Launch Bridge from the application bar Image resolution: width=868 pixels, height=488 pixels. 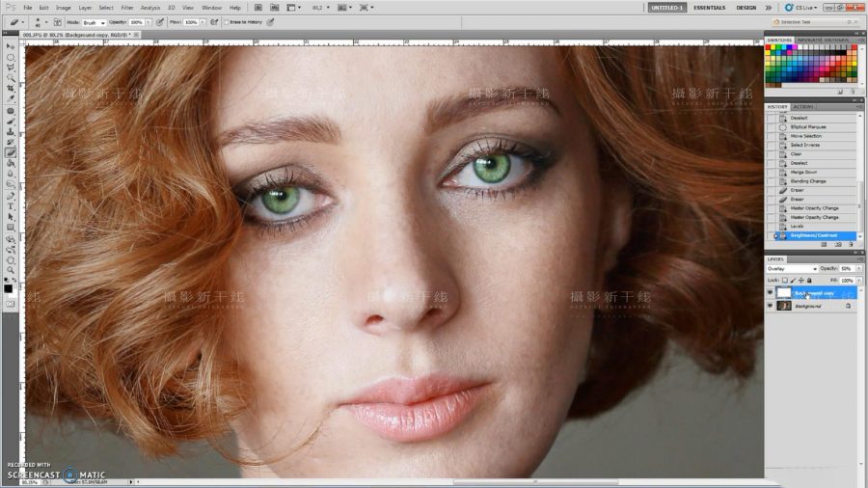click(x=258, y=8)
